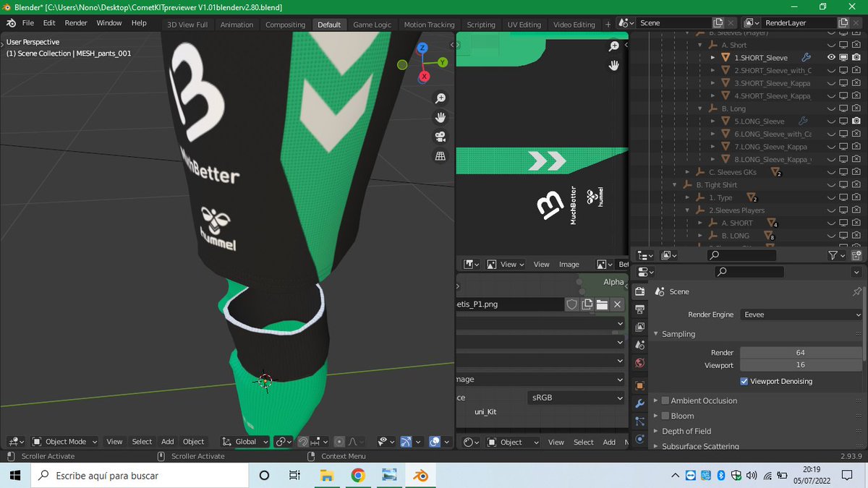
Task: Click the fake user shield icon for image
Action: coord(571,304)
